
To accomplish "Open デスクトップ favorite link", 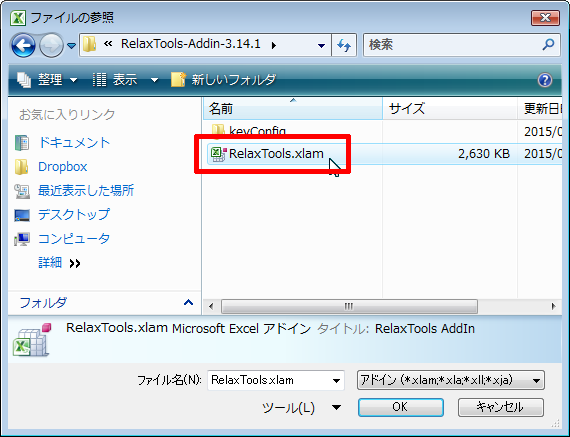I will 74,215.
